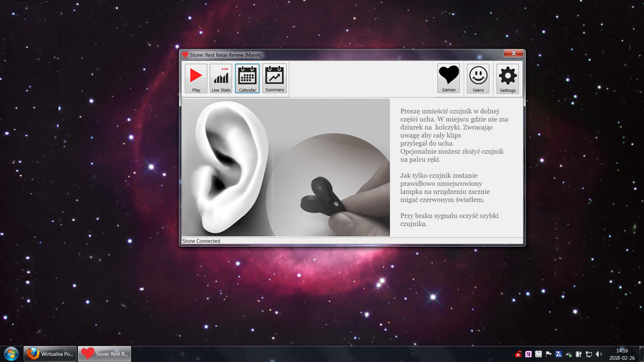
Task: Click the 'Przy braku sygnału' paragraph
Action: pos(449,220)
